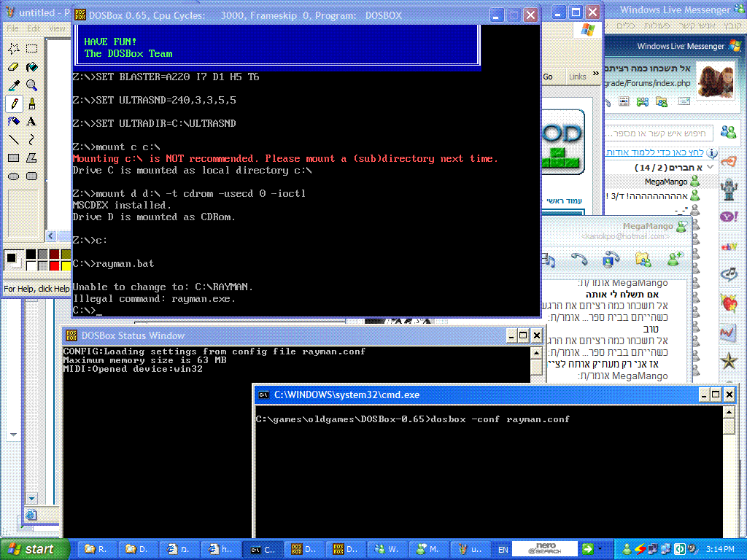The image size is (747, 560).
Task: Click the DOSBox Status Window title icon
Action: click(71, 335)
